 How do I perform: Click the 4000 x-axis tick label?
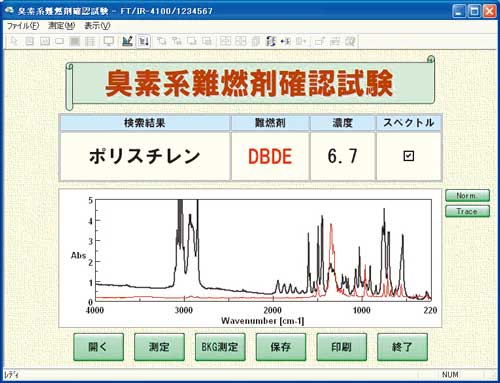(x=95, y=310)
